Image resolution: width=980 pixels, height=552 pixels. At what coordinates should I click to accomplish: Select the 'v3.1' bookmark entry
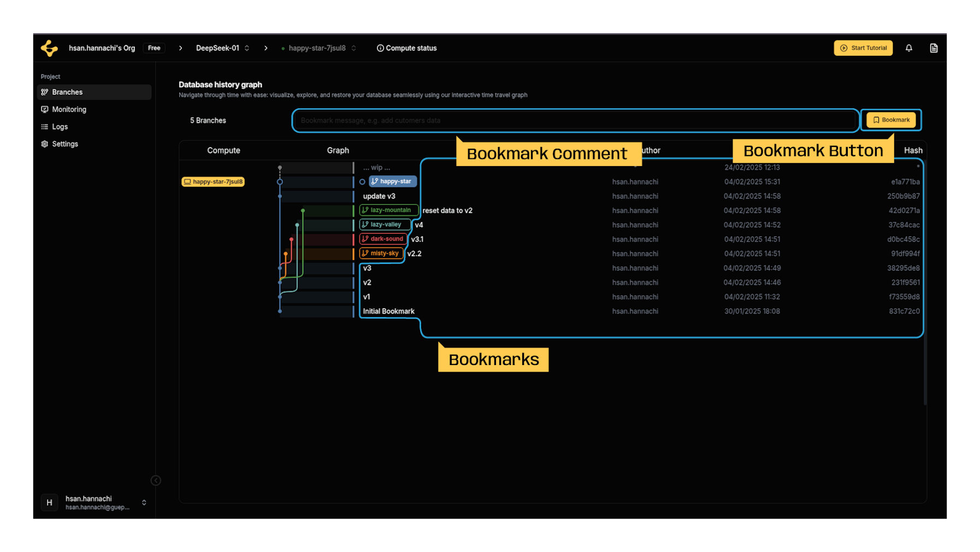(x=417, y=239)
